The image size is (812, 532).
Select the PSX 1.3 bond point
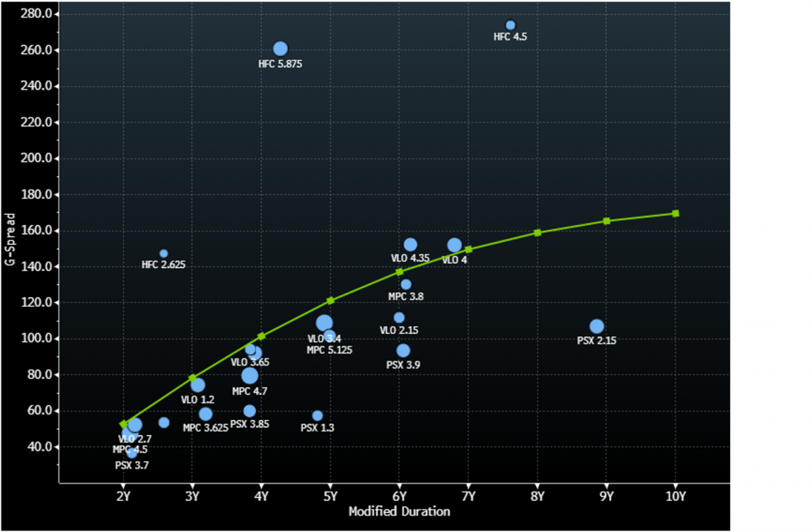click(317, 415)
